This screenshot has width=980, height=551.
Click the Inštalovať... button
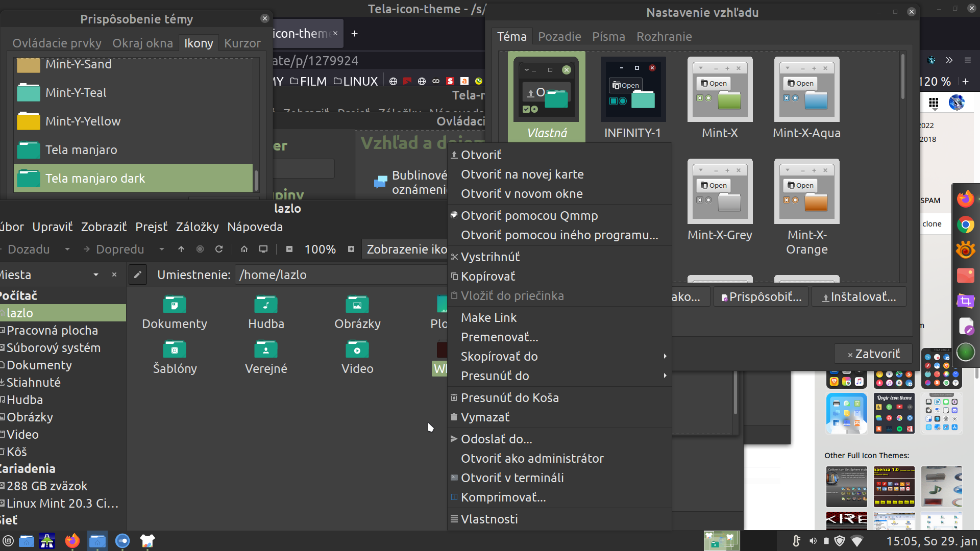pos(859,297)
